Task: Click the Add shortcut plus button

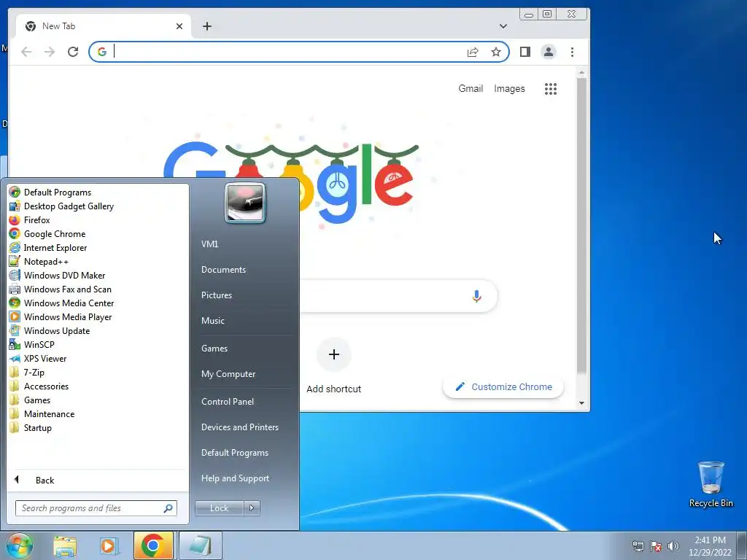Action: (334, 354)
